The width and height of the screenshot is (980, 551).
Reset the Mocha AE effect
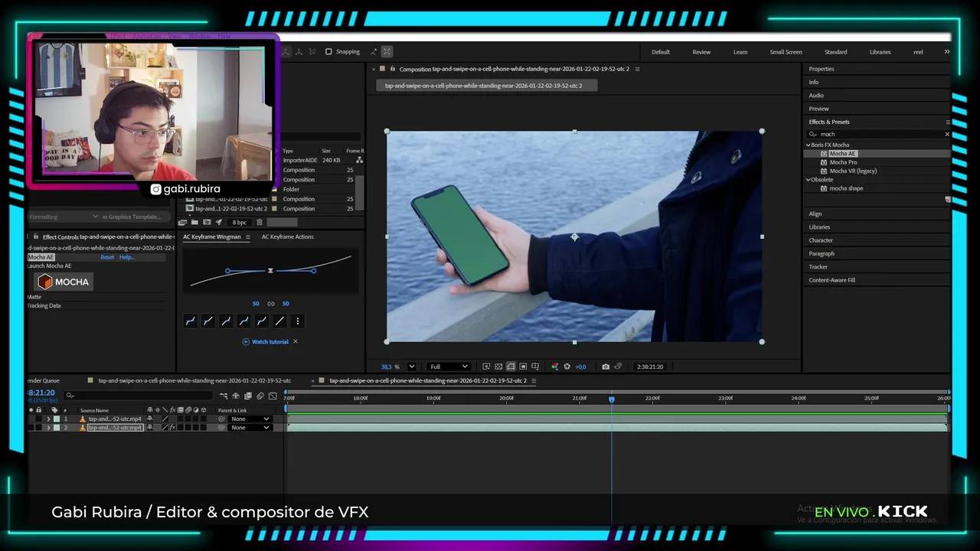click(x=107, y=257)
